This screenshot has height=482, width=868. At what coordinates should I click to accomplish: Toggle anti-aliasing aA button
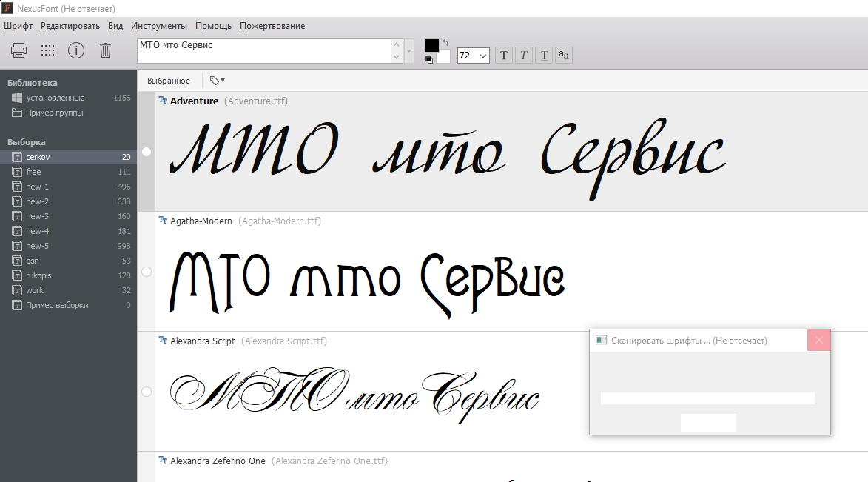click(x=564, y=55)
